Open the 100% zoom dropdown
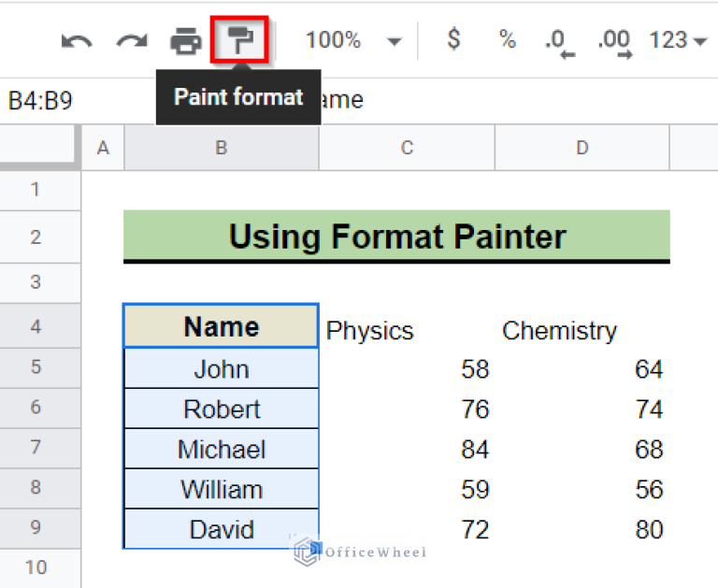 pyautogui.click(x=352, y=40)
